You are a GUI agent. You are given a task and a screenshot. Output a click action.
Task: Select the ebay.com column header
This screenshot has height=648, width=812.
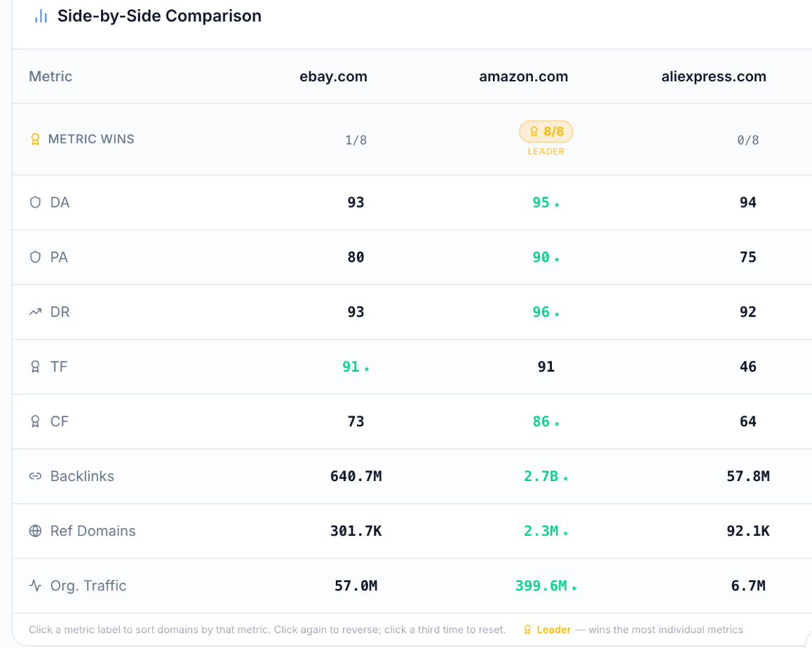tap(334, 76)
